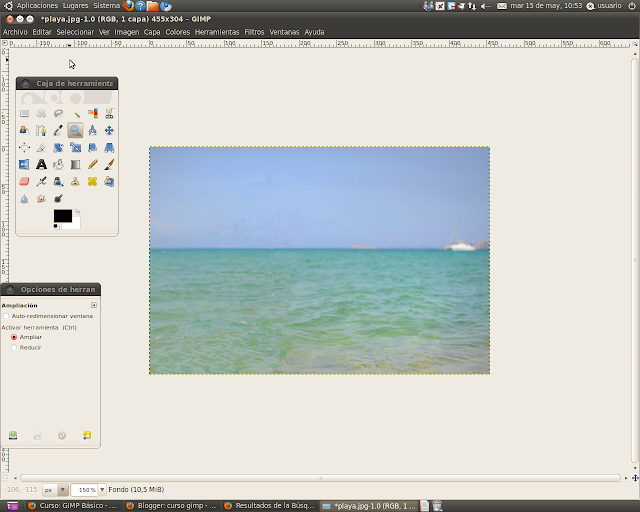The width and height of the screenshot is (640, 512).
Task: Select the Perspective tool
Action: [x=109, y=147]
